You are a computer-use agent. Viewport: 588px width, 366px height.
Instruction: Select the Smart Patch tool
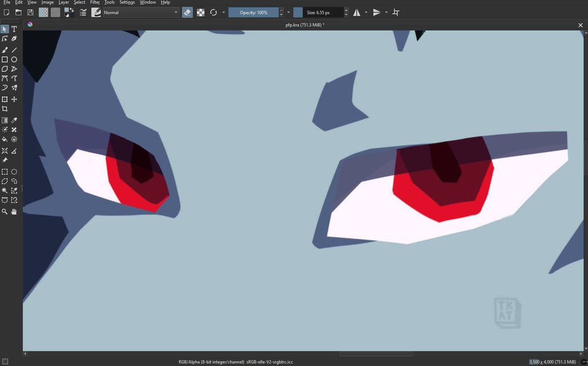14,130
